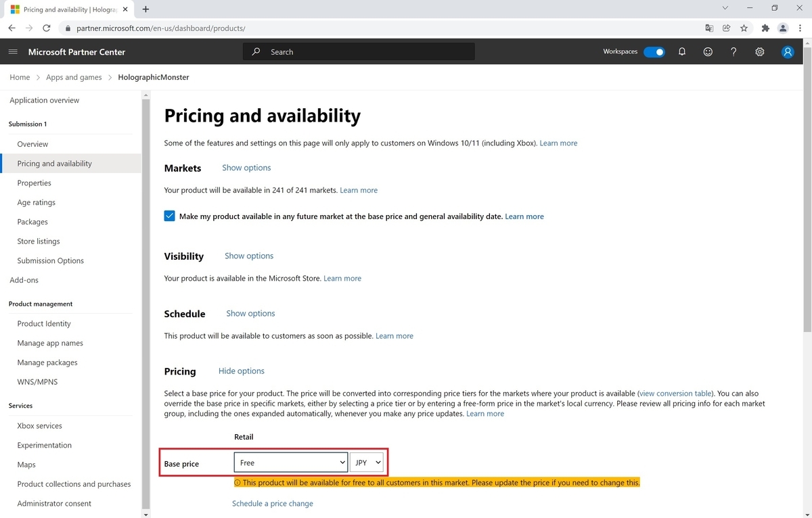Collapse Pricing with Hide options
The width and height of the screenshot is (812, 518).
[241, 371]
